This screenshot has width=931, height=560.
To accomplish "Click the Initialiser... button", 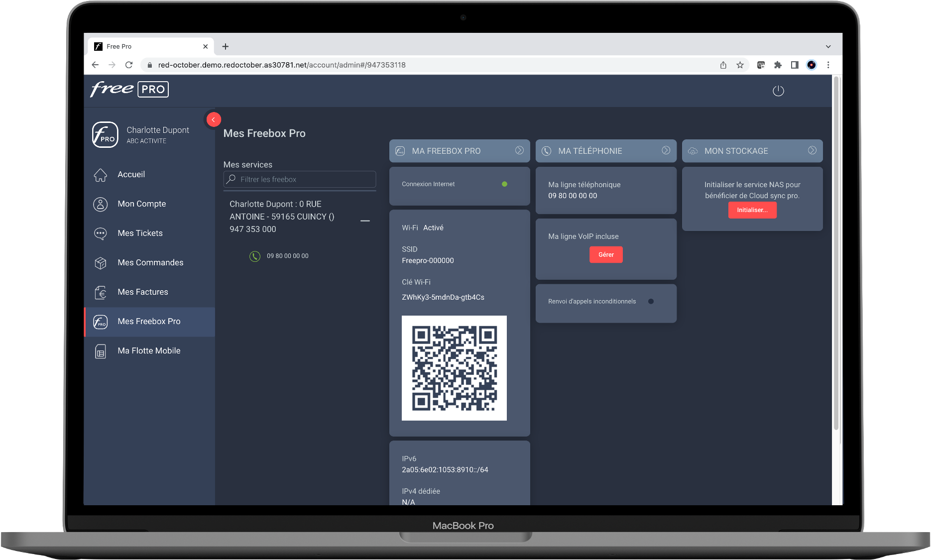I will coord(752,210).
